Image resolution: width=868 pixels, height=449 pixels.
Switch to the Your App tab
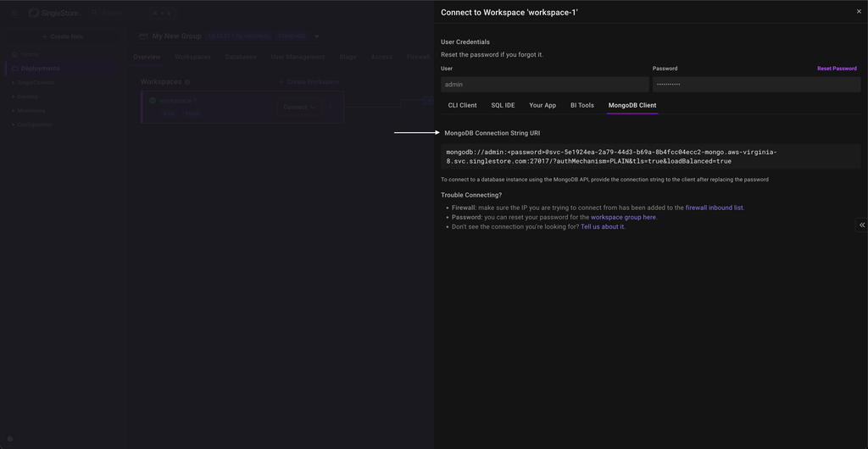point(542,105)
